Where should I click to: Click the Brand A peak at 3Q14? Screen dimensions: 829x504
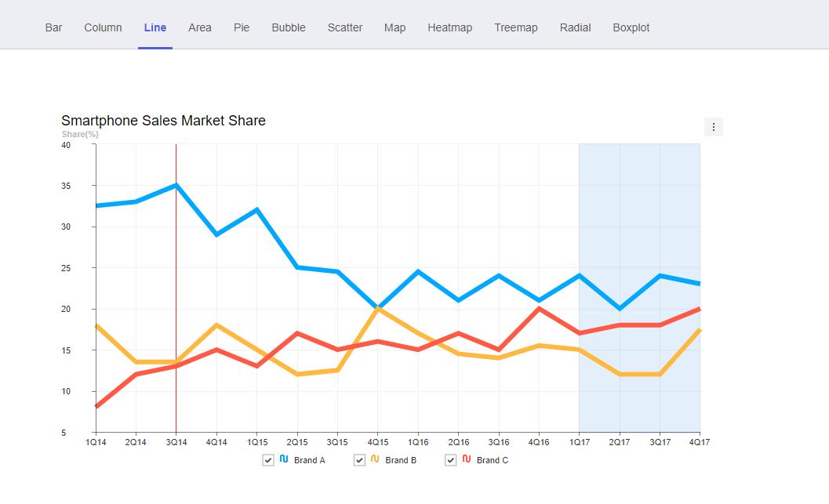point(176,185)
